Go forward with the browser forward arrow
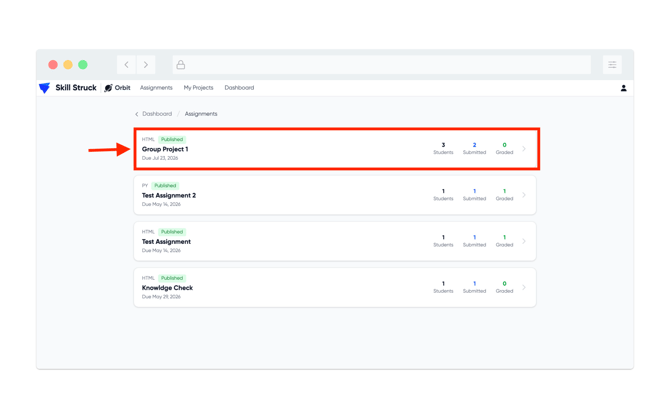The image size is (670, 418). click(146, 65)
